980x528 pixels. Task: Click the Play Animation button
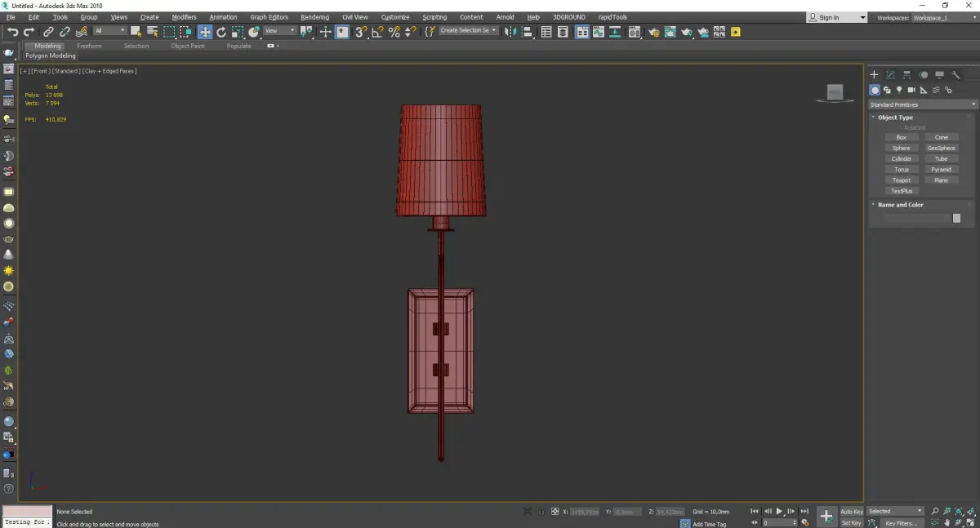(779, 512)
